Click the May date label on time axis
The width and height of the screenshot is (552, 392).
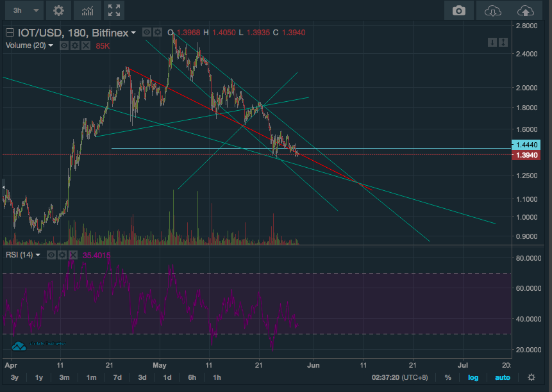160,365
